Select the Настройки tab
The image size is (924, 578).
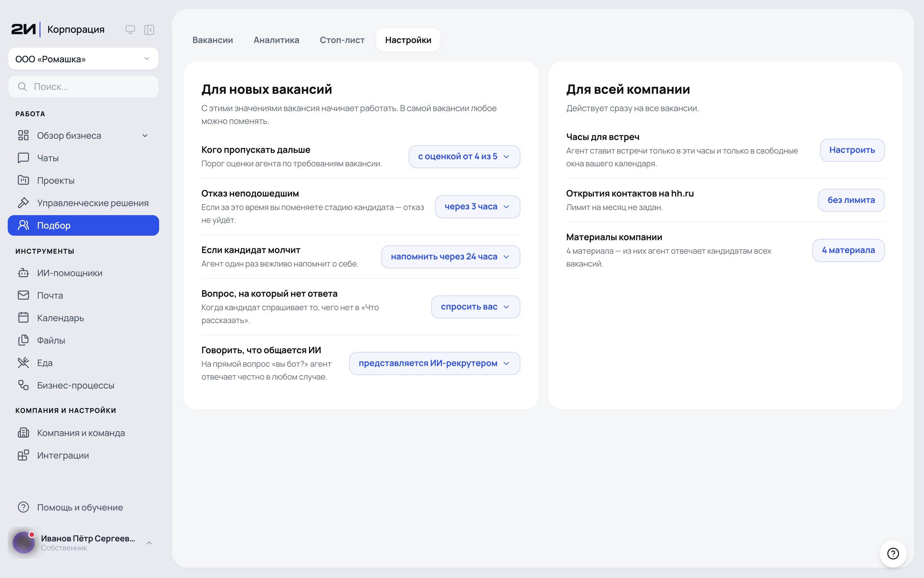[x=408, y=40]
